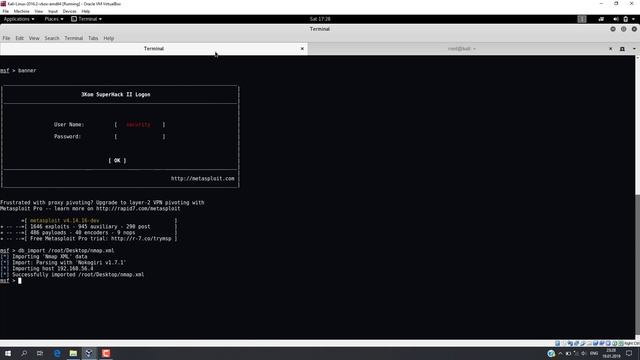This screenshot has height=360, width=640.
Task: Open the Kali clock showing Sat 17:28
Action: tap(320, 19)
